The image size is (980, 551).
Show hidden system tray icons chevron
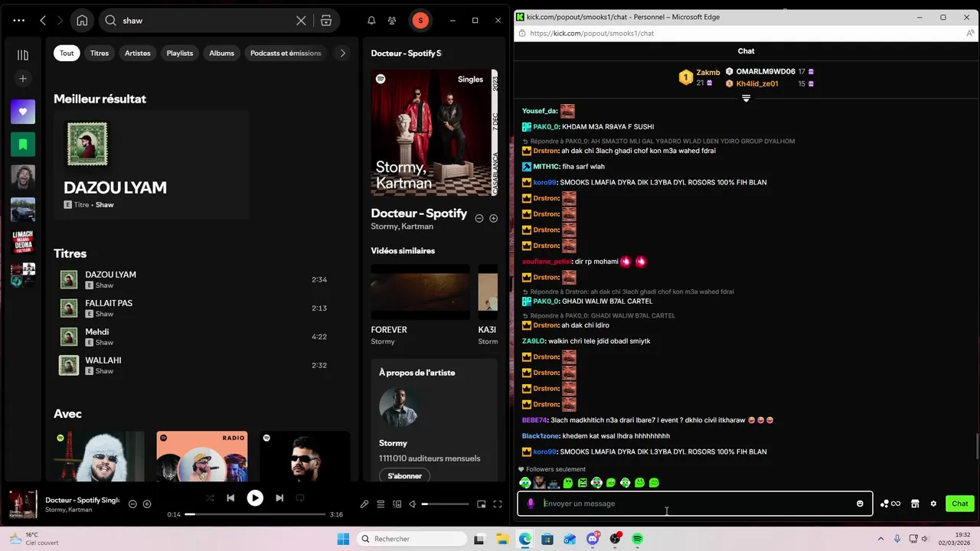(880, 539)
